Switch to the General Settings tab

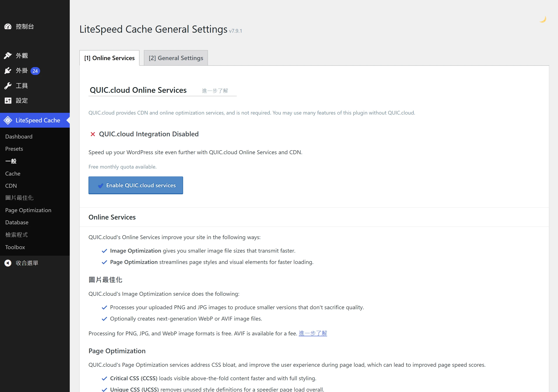tap(176, 58)
